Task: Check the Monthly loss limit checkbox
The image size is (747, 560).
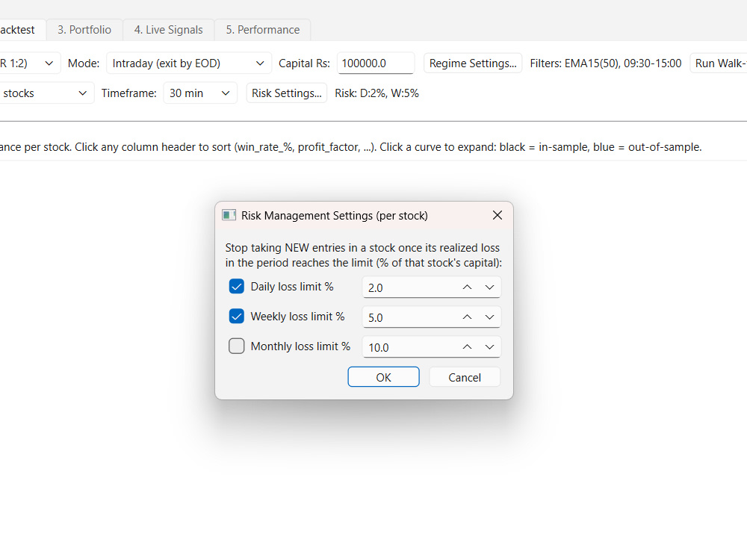Action: point(236,346)
